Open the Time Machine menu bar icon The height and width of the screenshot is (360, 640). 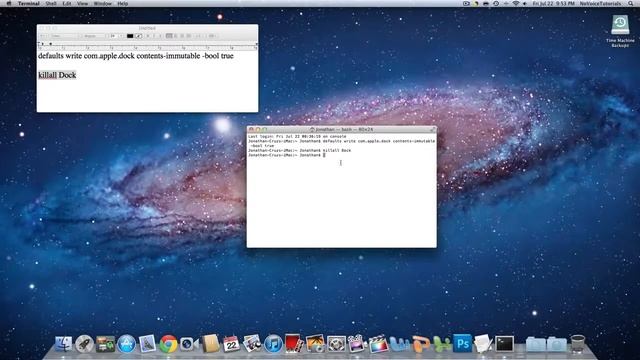pos(496,3)
